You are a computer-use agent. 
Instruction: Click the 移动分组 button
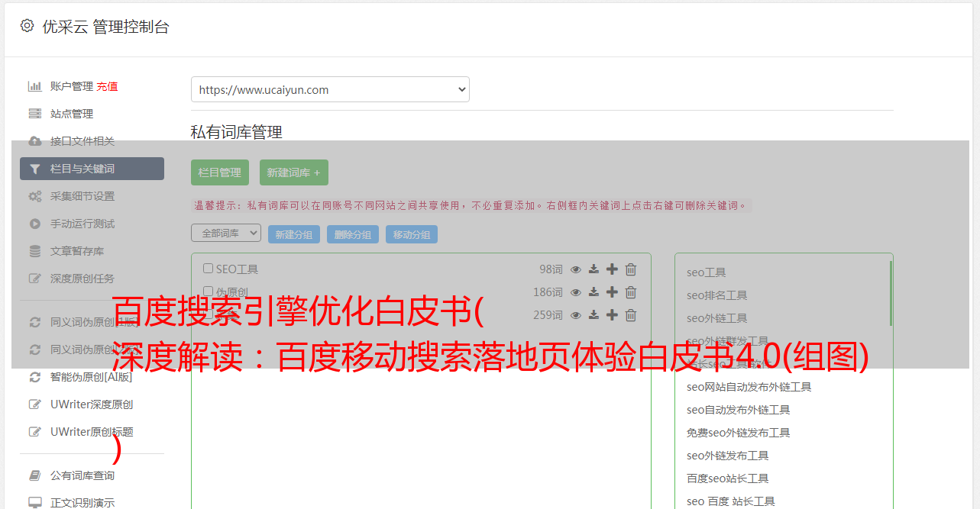pos(412,235)
